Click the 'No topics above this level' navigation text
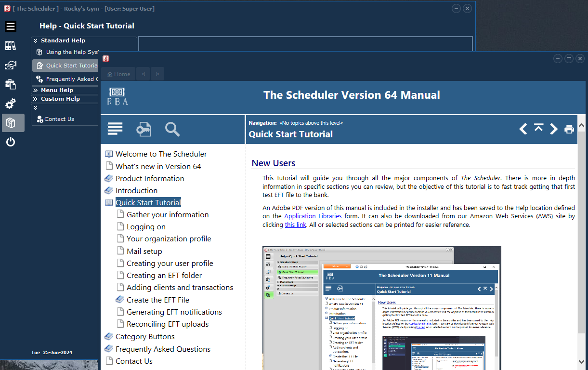 coord(311,123)
